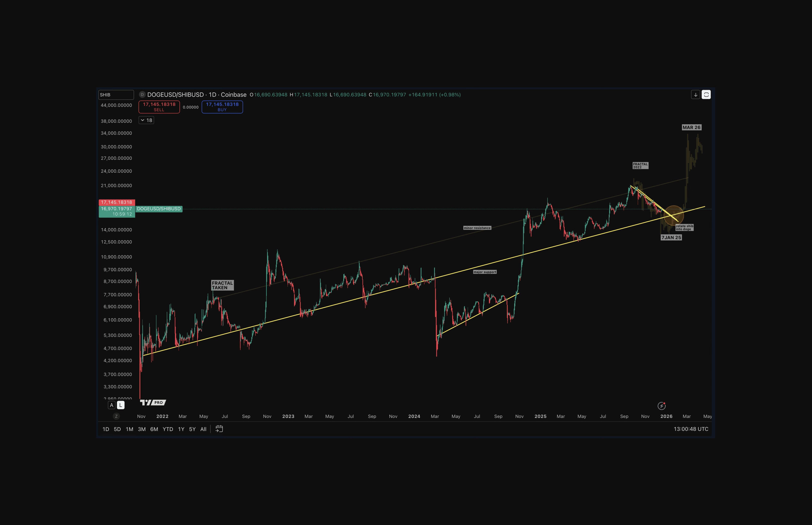Click the download arrow icon top right
This screenshot has width=812, height=525.
[x=695, y=95]
